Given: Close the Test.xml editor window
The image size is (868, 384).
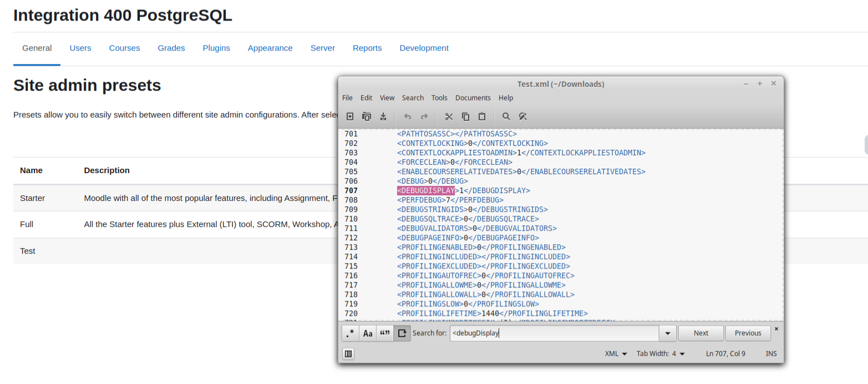Looking at the screenshot, I should pyautogui.click(x=774, y=84).
